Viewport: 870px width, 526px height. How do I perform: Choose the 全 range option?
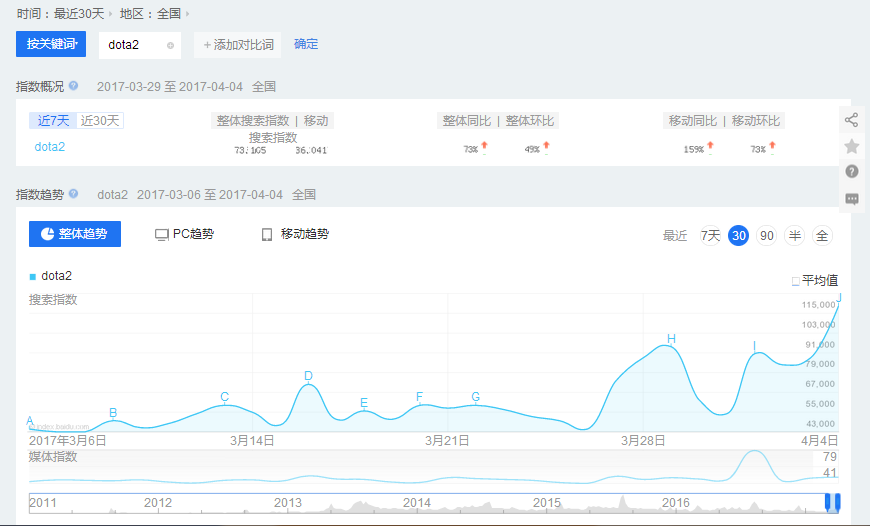(x=822, y=236)
